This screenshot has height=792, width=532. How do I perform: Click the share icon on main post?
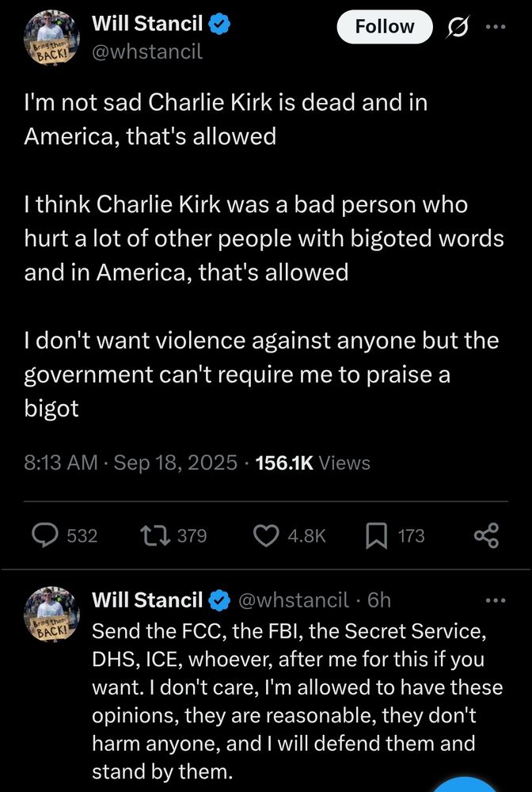coord(487,535)
